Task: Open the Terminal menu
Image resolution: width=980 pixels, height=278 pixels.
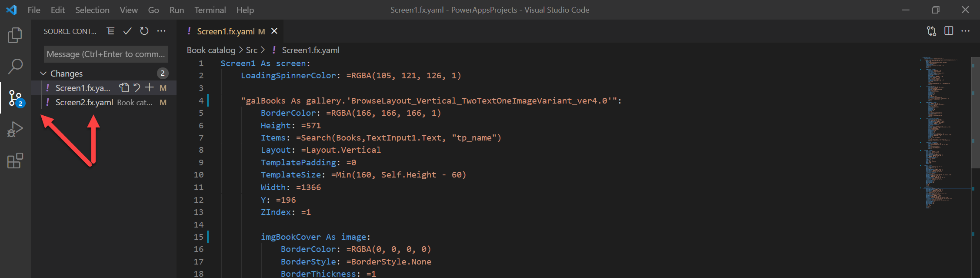Action: [210, 10]
